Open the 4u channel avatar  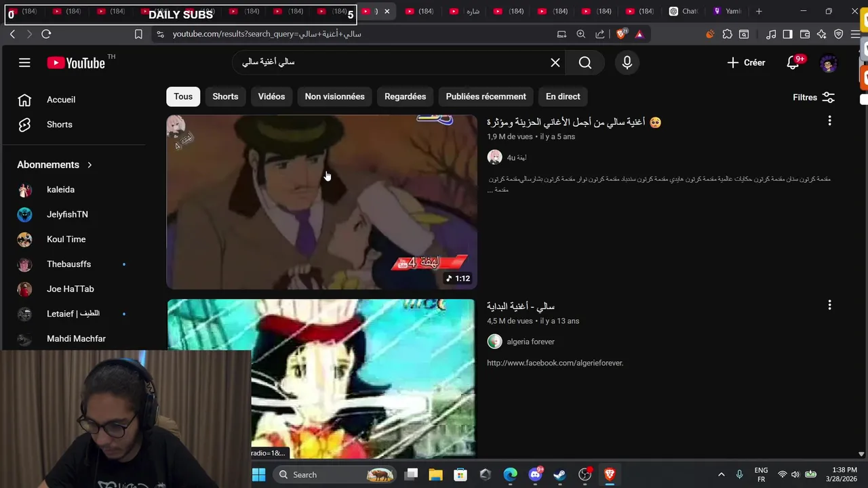click(495, 157)
